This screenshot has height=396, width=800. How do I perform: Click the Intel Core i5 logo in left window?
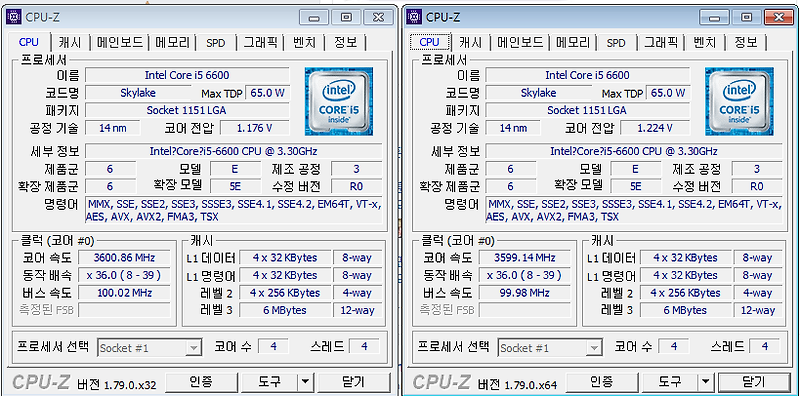click(339, 102)
